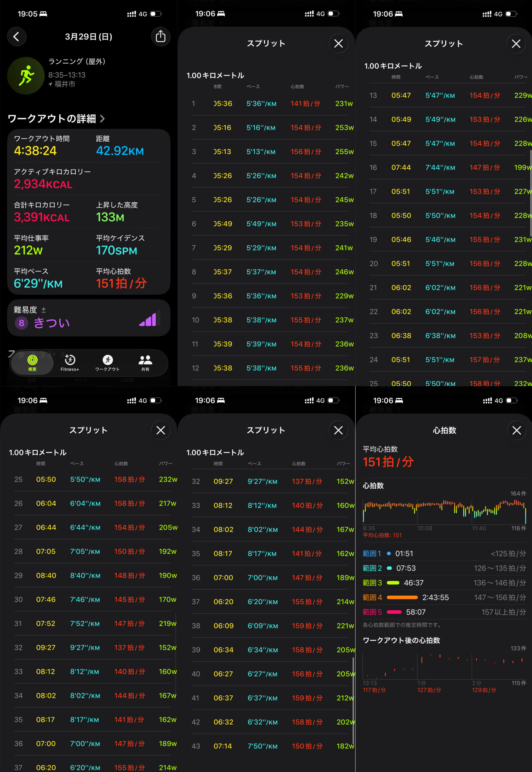The height and width of the screenshot is (772, 532).
Task: Tap the green running workout icon
Action: [26, 75]
